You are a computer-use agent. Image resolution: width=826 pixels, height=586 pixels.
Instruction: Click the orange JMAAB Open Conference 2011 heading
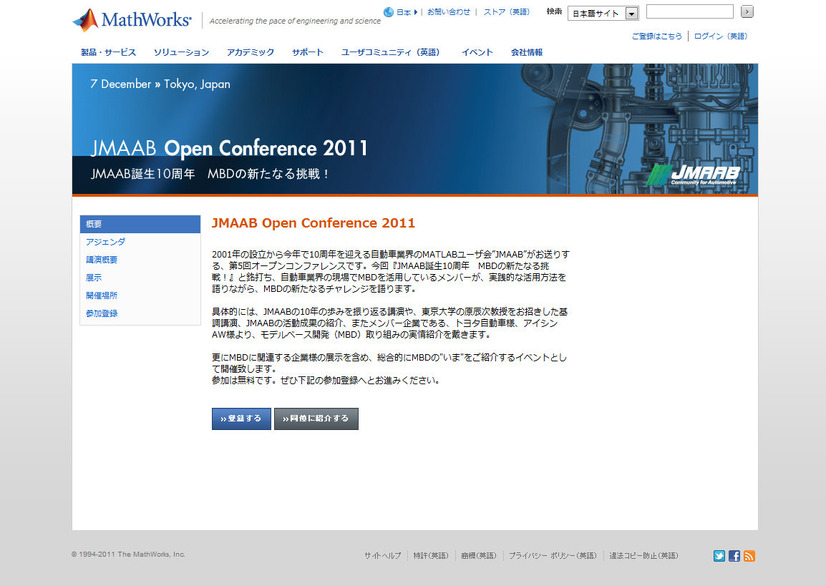coord(313,223)
